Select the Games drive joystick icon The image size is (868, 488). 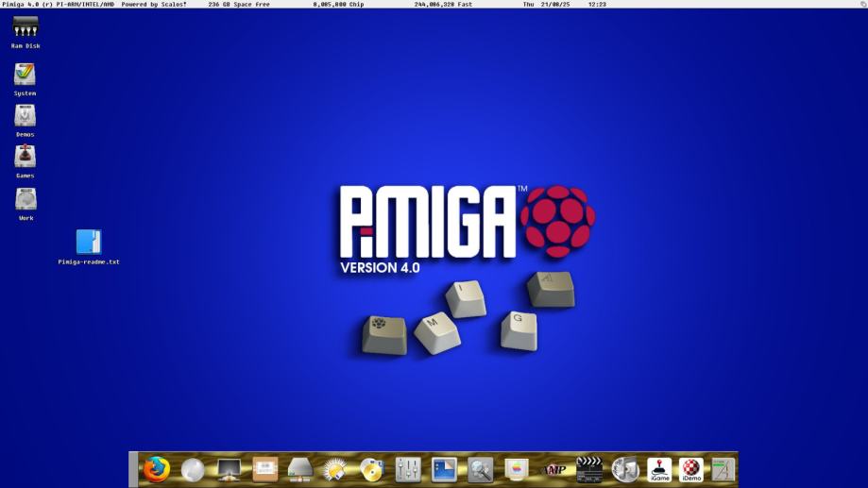coord(25,157)
